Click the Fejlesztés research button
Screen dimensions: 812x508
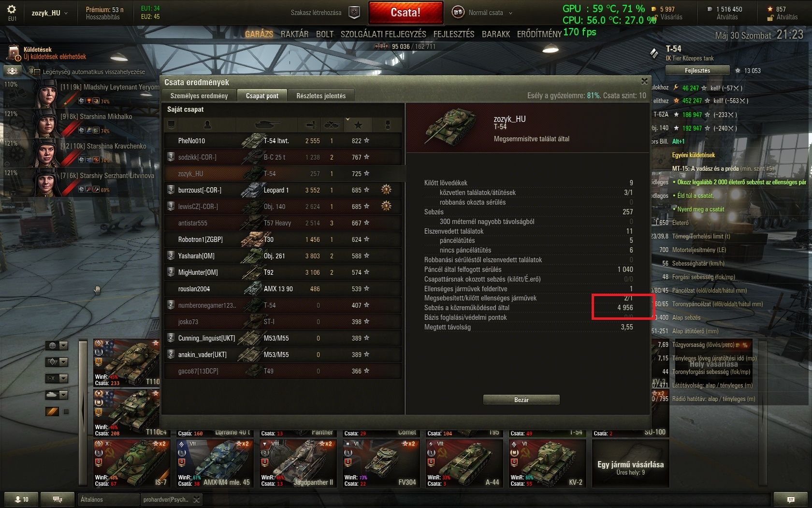[697, 71]
